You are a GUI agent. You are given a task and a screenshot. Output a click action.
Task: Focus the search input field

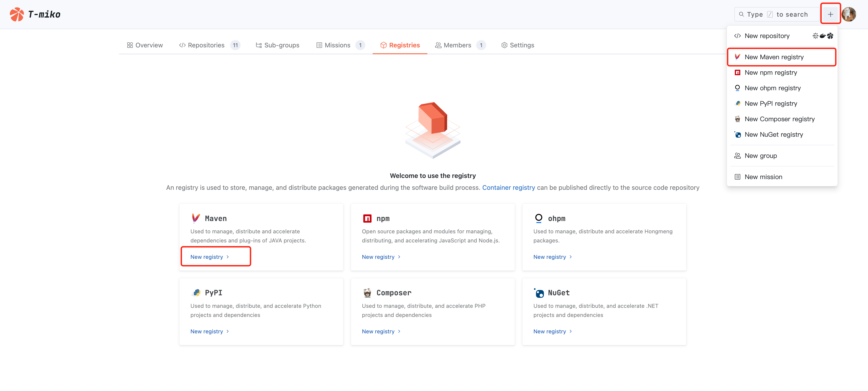[x=777, y=14]
